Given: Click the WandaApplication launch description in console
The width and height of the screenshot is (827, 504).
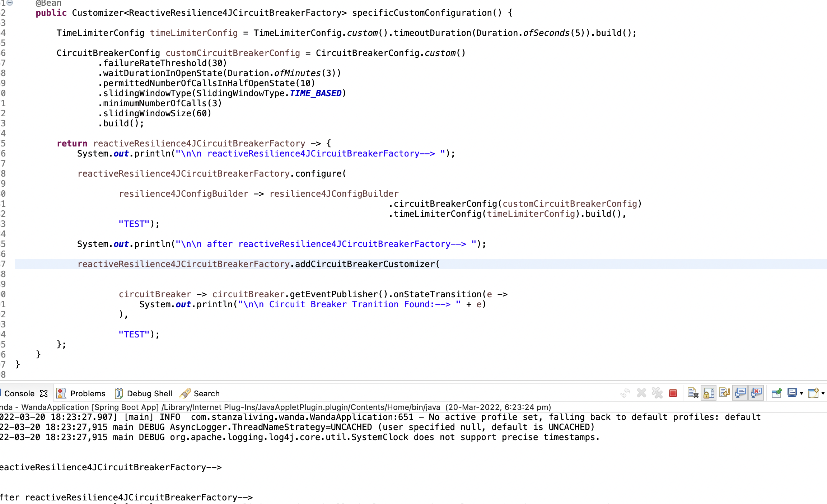Looking at the screenshot, I should click(x=275, y=407).
